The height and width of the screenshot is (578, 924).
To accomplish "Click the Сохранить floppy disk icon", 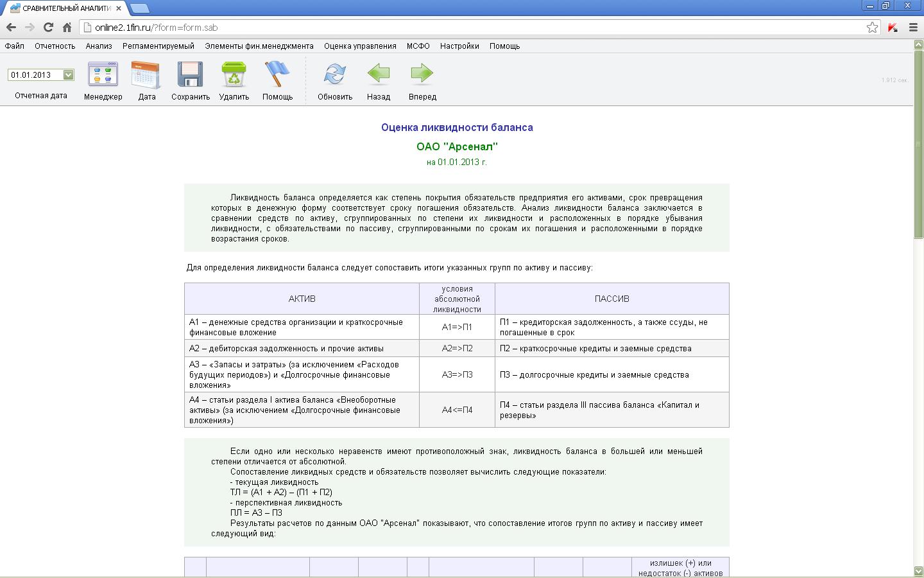I will [x=190, y=74].
